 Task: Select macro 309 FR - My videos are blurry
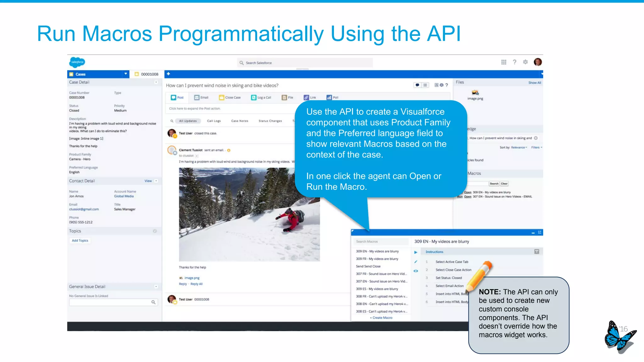coord(377,259)
